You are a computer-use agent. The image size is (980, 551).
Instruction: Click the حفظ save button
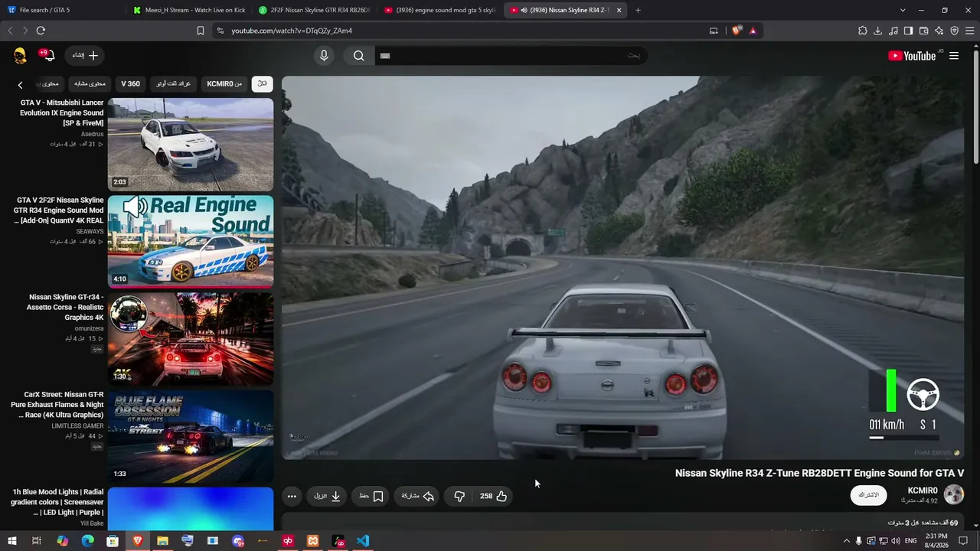(371, 496)
